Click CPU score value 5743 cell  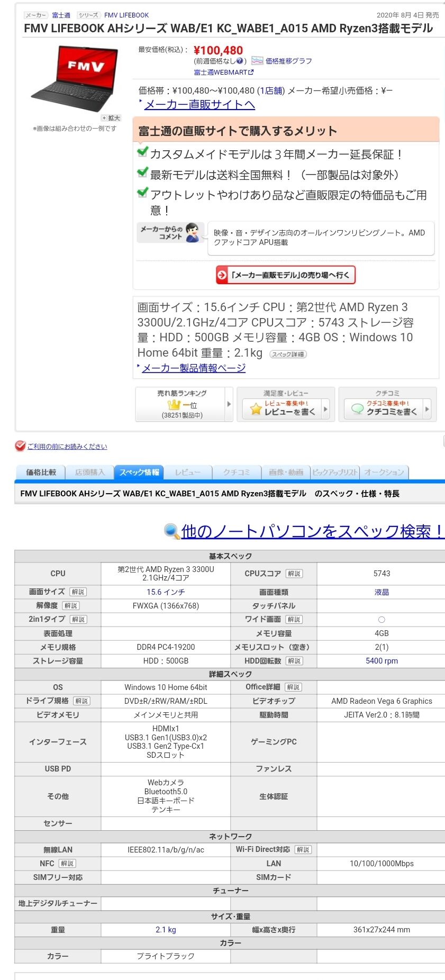(x=382, y=574)
